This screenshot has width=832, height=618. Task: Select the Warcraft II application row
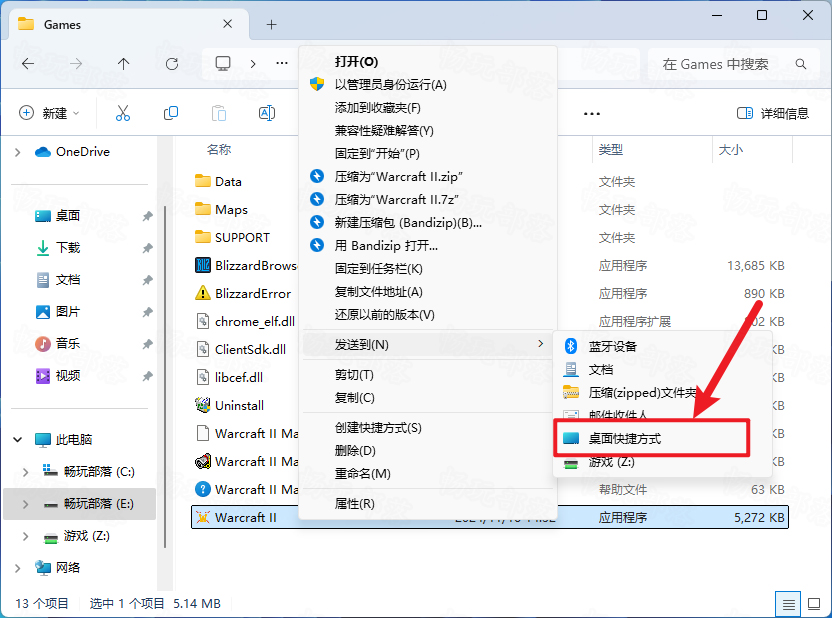pos(490,517)
